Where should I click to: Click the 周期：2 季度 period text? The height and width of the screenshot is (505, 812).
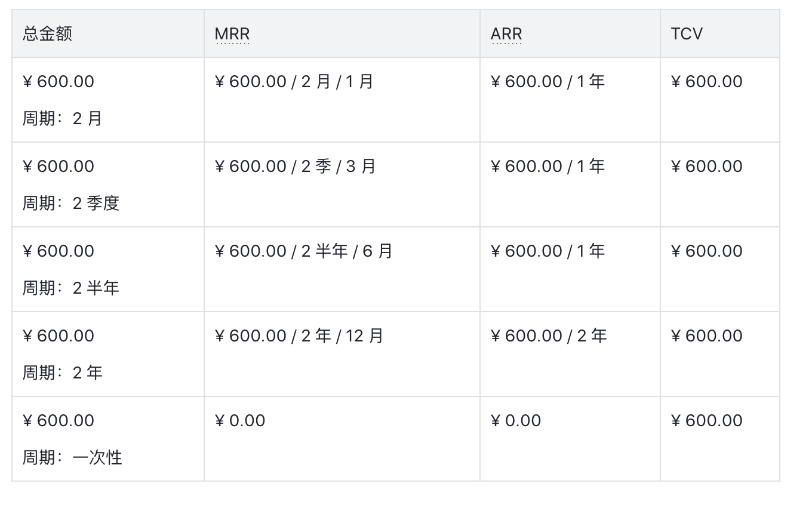(71, 204)
